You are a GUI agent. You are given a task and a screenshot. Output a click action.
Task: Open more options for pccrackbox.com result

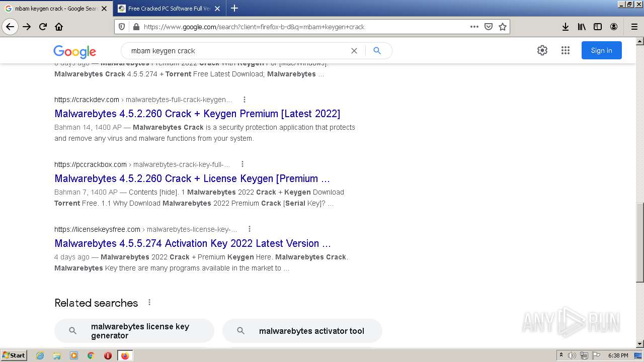pyautogui.click(x=243, y=164)
